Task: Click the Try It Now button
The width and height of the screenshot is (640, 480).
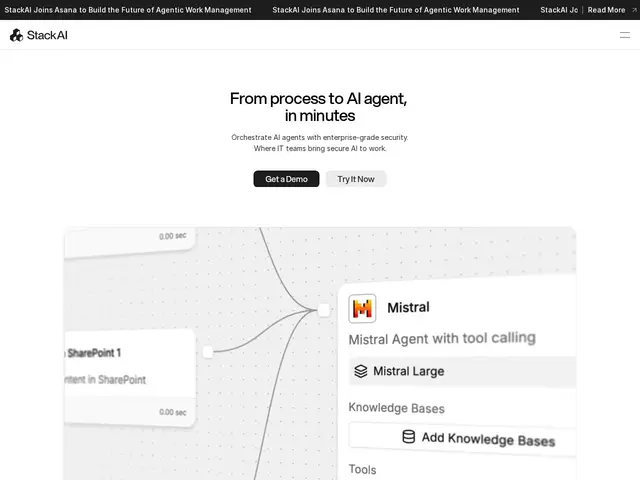Action: (x=356, y=179)
